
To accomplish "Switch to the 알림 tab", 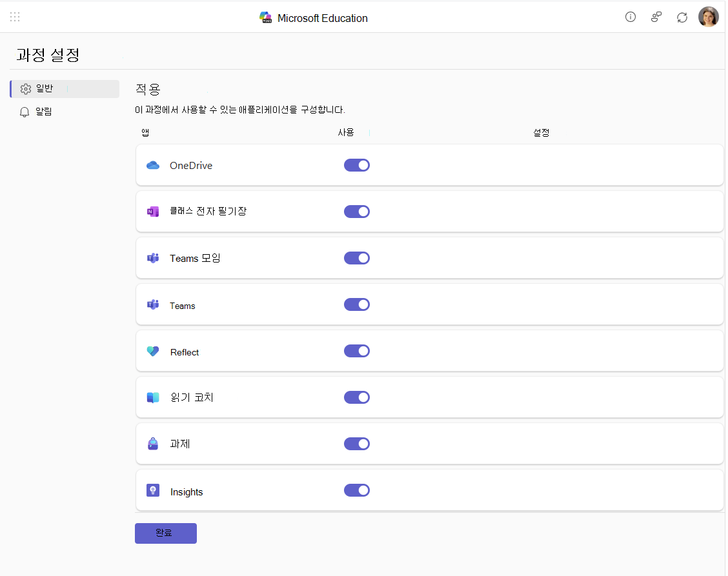I will pyautogui.click(x=65, y=112).
